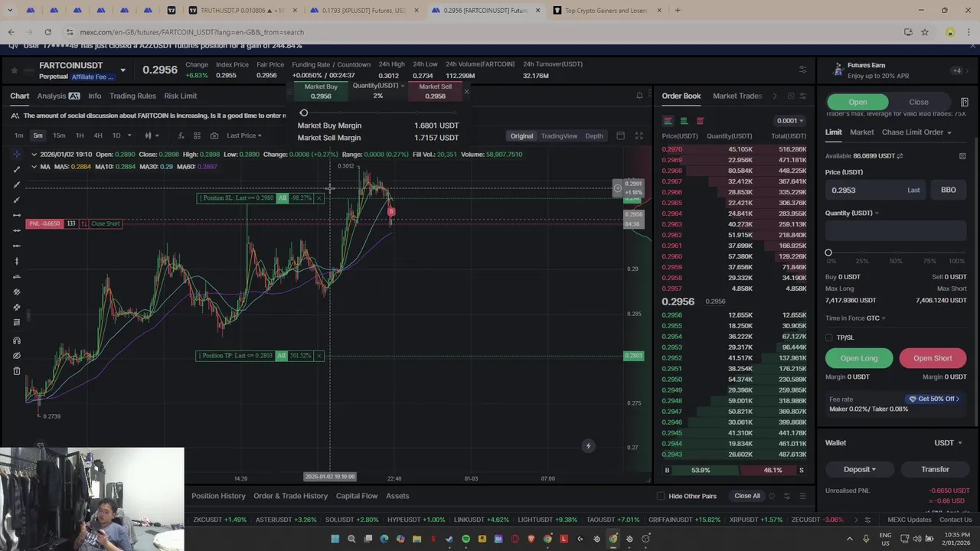Open Spotify from the taskbar
Screen dimensions: 980x551
465,539
